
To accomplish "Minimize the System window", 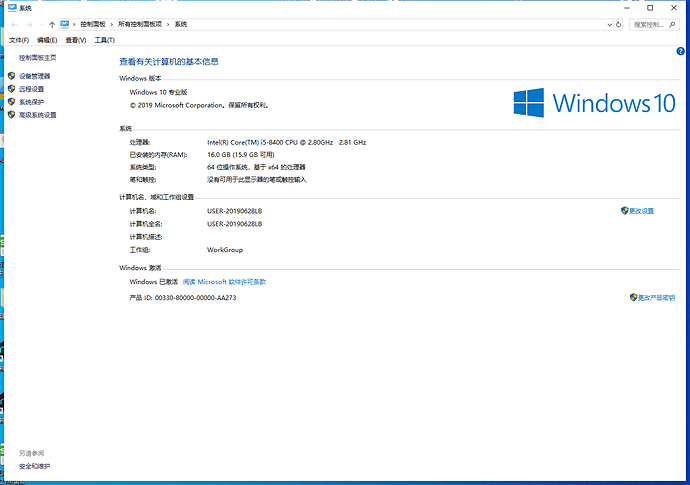I will 627,8.
